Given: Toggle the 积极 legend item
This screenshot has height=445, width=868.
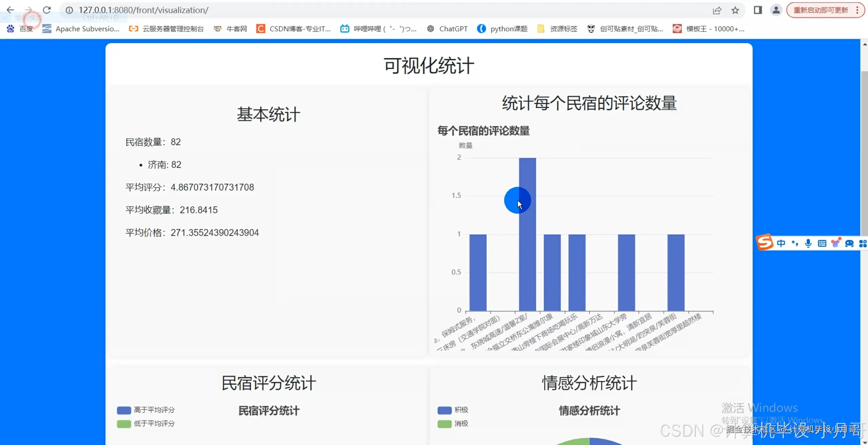Looking at the screenshot, I should tap(453, 410).
